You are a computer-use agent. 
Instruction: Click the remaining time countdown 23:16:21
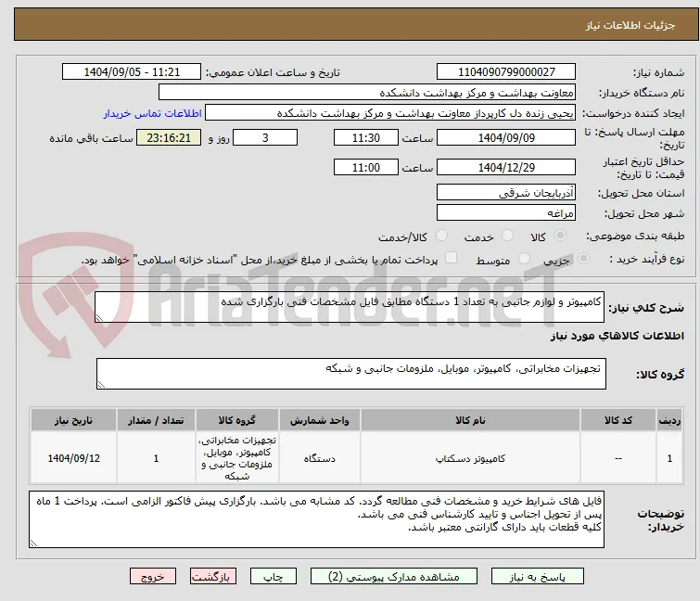(169, 137)
